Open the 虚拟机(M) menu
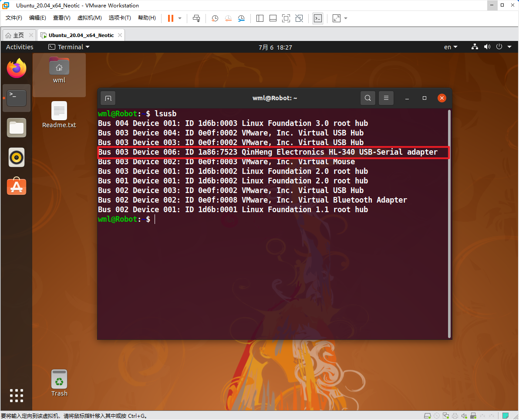This screenshot has height=420, width=519. point(89,18)
